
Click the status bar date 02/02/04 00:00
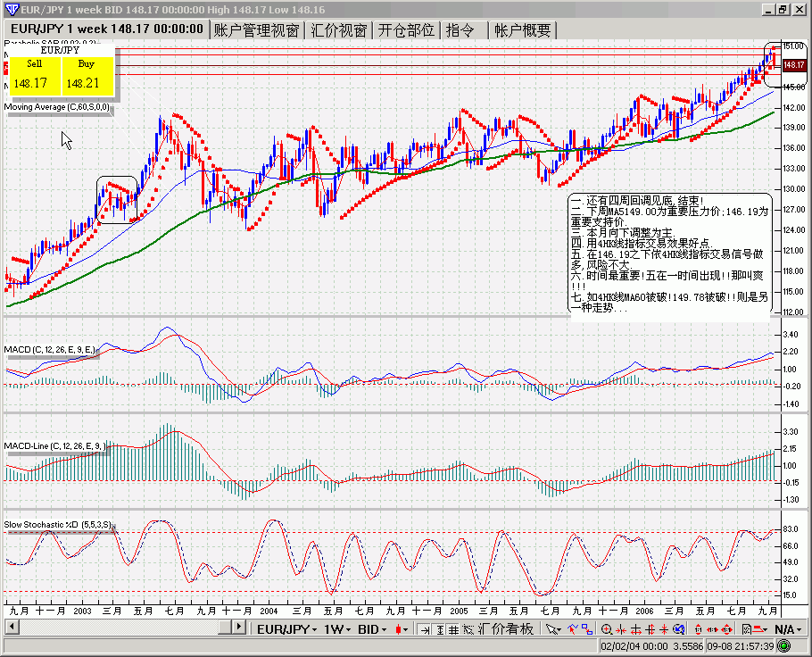pyautogui.click(x=635, y=646)
